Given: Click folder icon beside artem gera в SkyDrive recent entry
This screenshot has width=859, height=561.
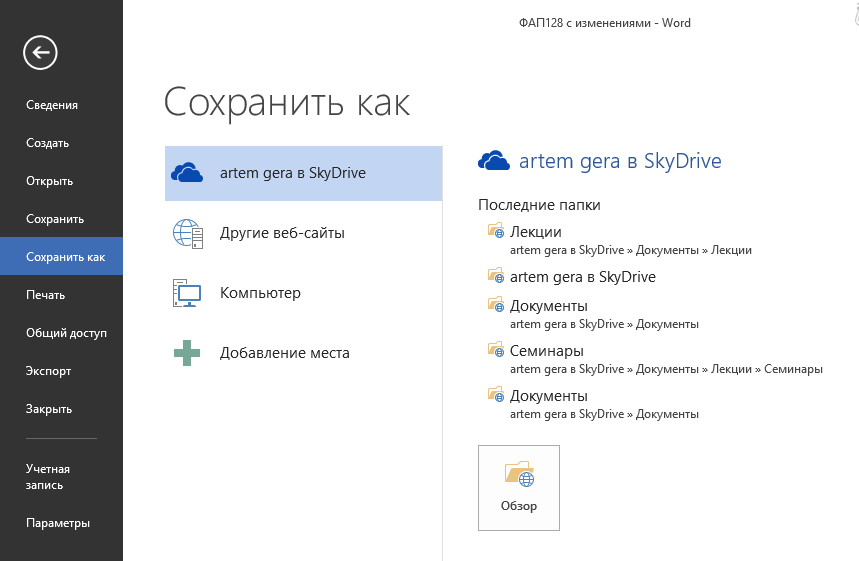Looking at the screenshot, I should click(x=496, y=275).
